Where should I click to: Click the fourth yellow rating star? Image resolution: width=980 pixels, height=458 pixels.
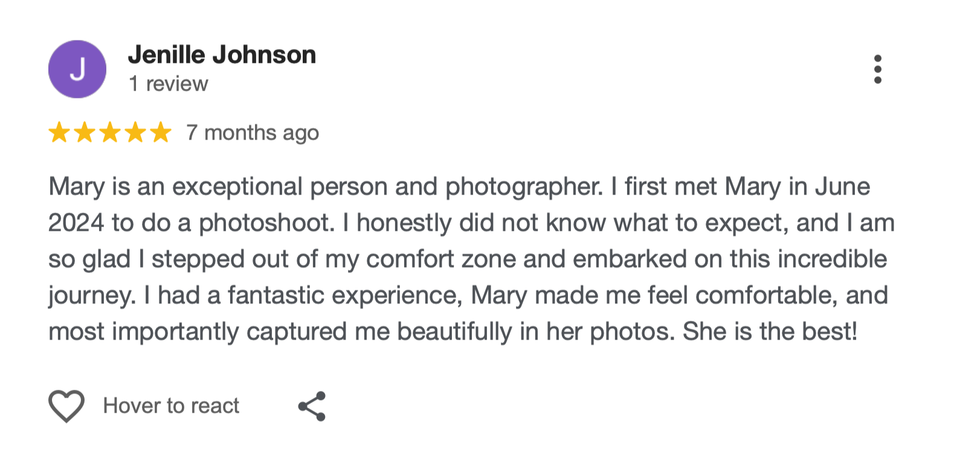(x=135, y=132)
